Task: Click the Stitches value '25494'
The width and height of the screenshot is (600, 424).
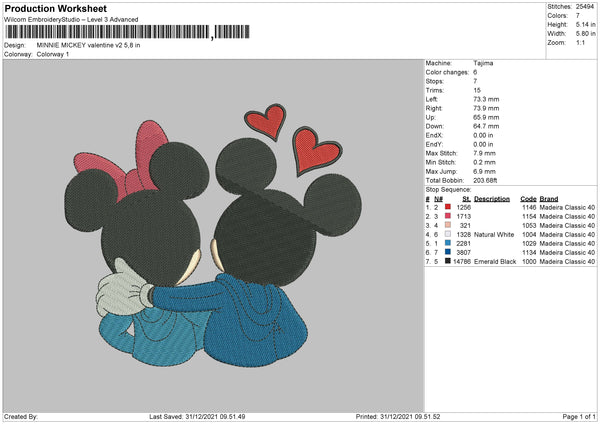Action: pyautogui.click(x=585, y=7)
